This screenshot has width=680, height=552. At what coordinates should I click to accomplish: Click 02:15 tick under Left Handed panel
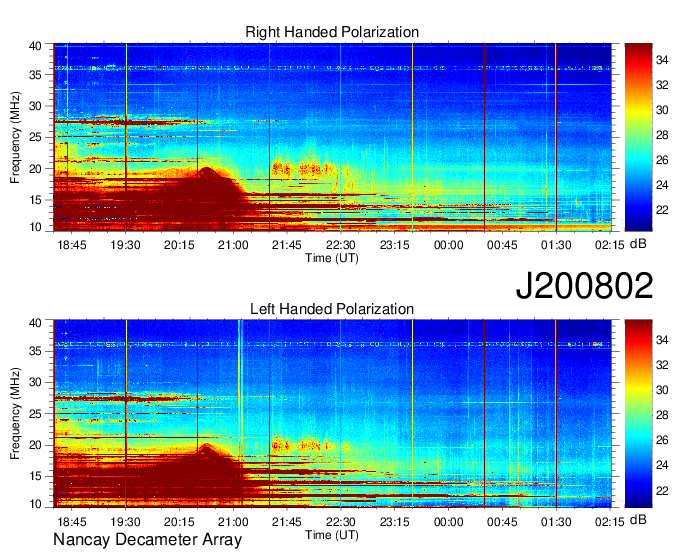(610, 522)
